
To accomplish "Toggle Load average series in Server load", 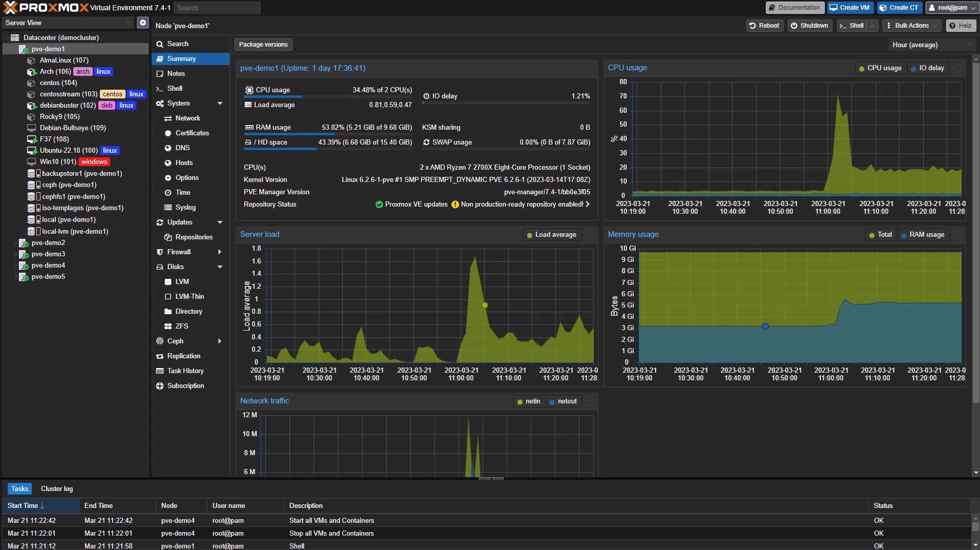I will [x=552, y=234].
